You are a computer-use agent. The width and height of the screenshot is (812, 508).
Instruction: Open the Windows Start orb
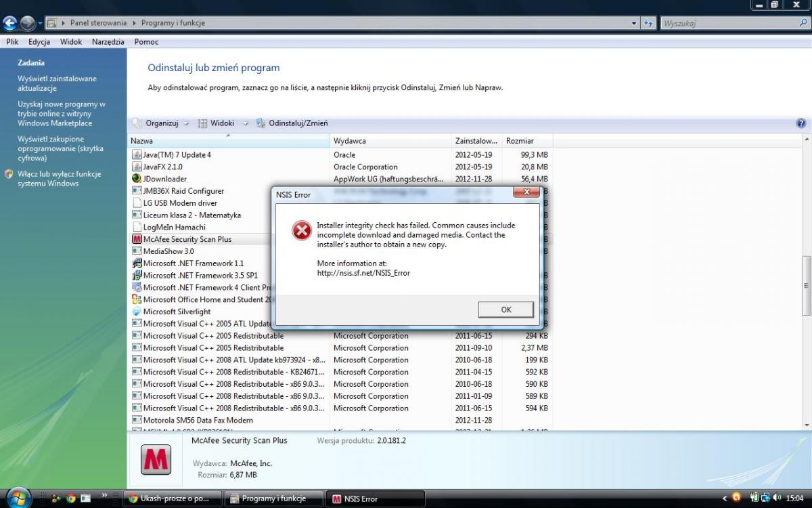(18, 498)
